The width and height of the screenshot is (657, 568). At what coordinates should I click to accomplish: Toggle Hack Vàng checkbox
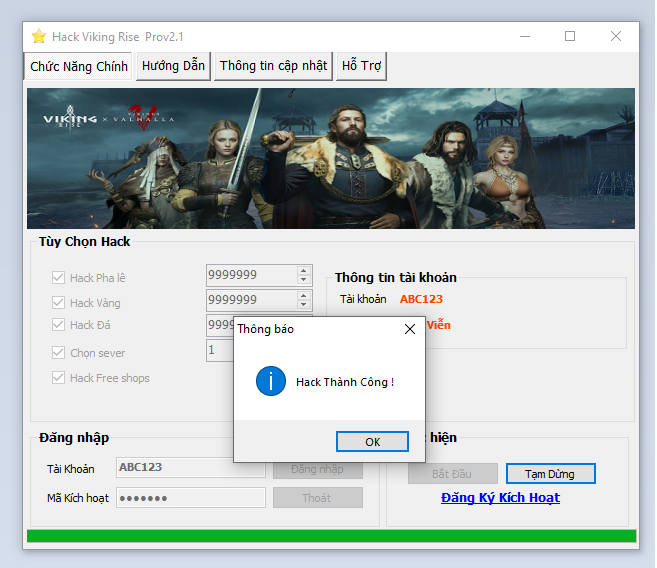[58, 302]
